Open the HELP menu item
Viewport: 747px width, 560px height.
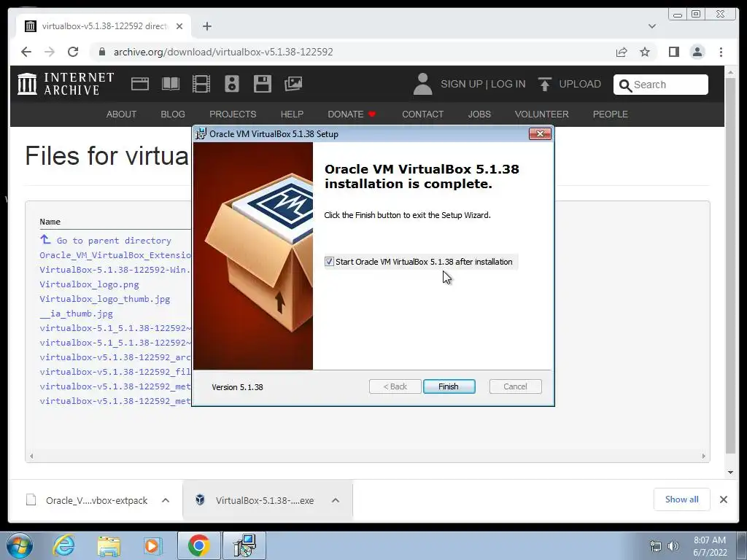pyautogui.click(x=292, y=114)
